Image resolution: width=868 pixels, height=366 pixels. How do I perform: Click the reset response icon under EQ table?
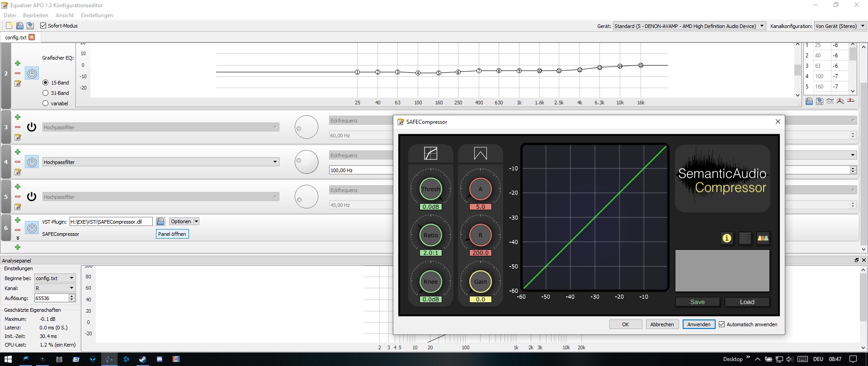coord(851,101)
